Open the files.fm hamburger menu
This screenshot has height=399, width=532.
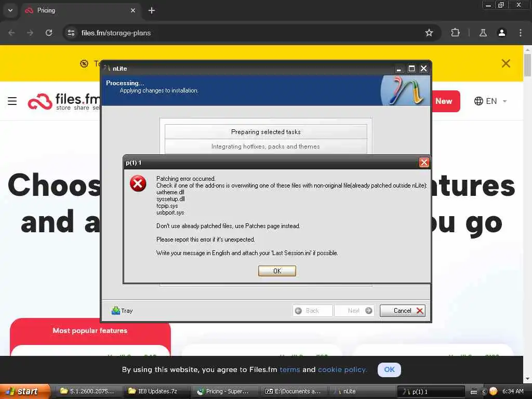pos(12,101)
